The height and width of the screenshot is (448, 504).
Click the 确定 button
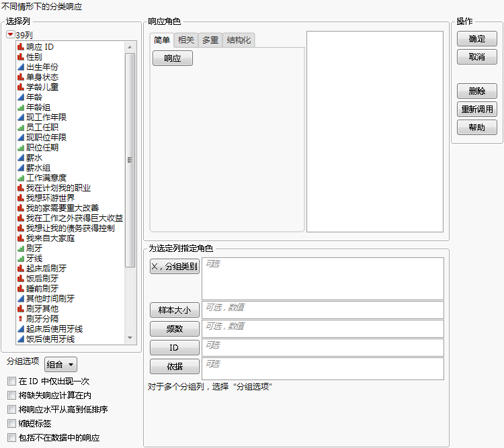tap(477, 39)
